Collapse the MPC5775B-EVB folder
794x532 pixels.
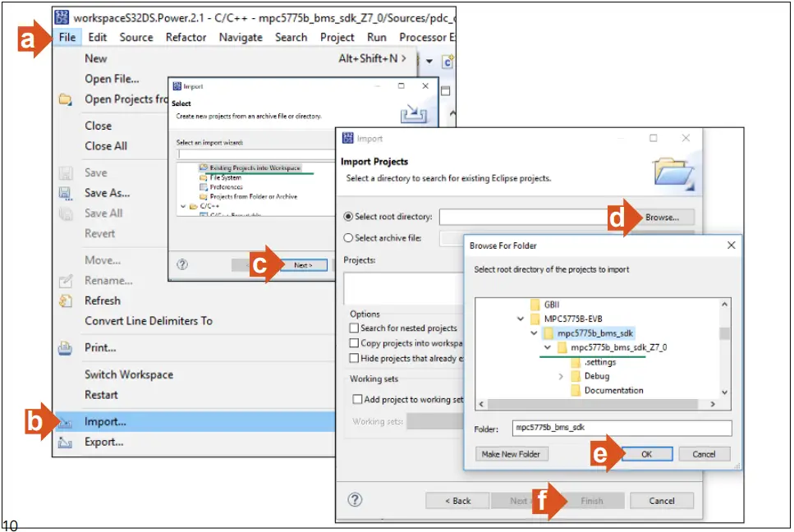520,319
